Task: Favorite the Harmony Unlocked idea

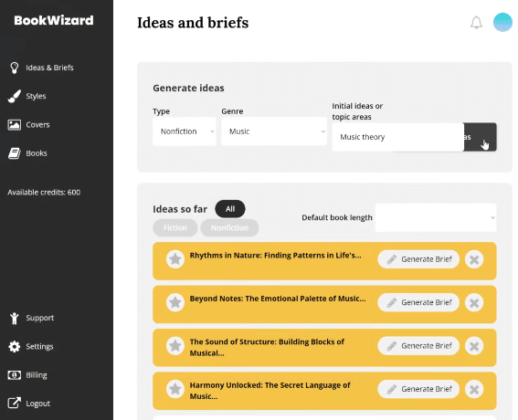Action: click(175, 389)
